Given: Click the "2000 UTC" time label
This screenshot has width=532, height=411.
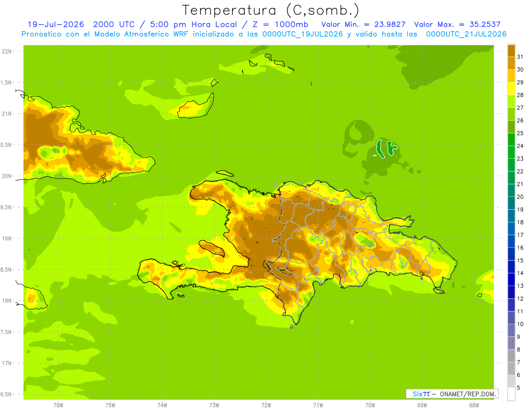Looking at the screenshot, I should click(x=115, y=24).
